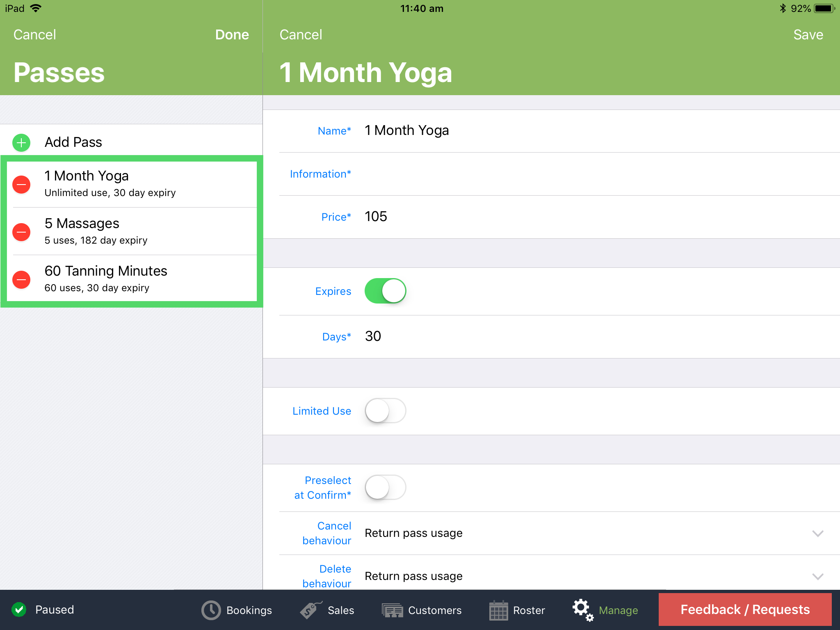This screenshot has height=630, width=840.
Task: Open the Sales tab label
Action: click(341, 610)
